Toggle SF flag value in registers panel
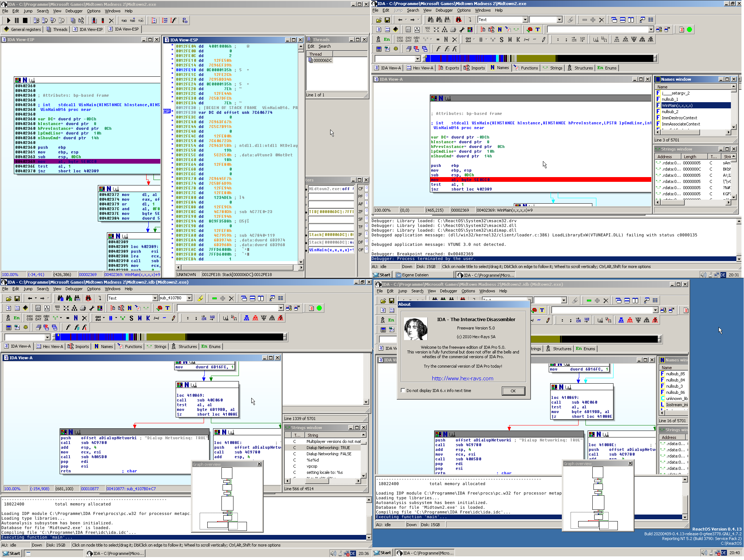 pyautogui.click(x=367, y=219)
